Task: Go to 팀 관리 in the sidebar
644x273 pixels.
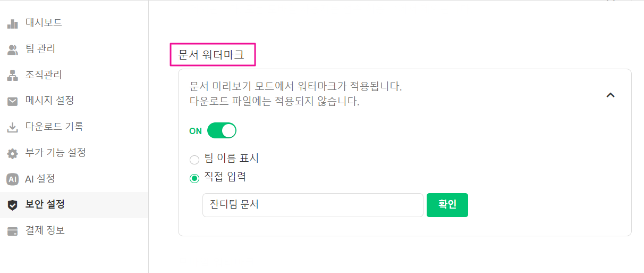Action: 40,49
